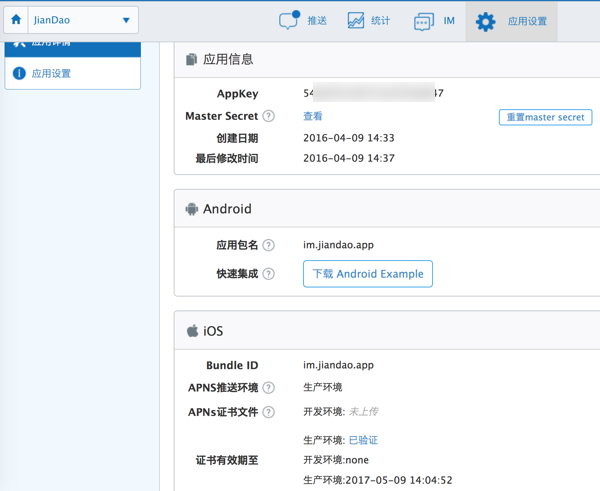Click the 应用信息 clipboard icon
This screenshot has width=600, height=491.
tap(191, 59)
